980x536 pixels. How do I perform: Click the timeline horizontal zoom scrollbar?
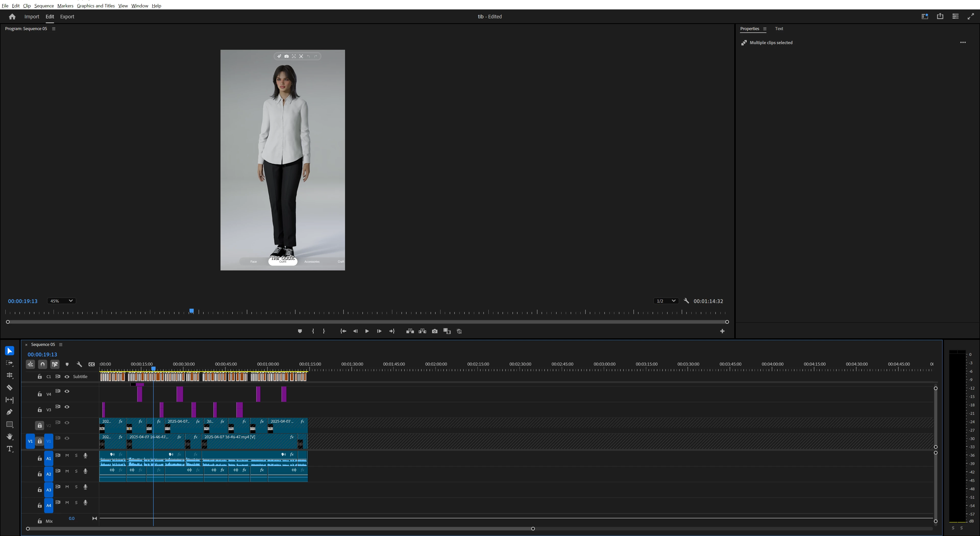click(280, 529)
